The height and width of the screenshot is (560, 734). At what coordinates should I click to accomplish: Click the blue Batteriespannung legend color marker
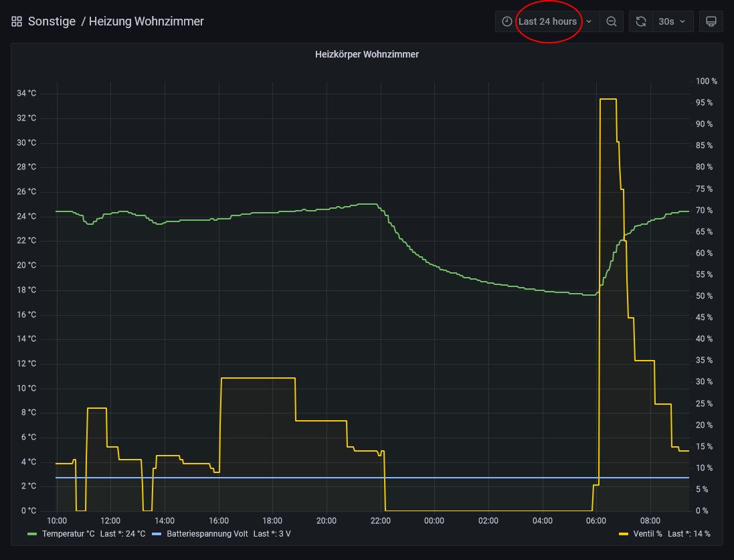[157, 534]
